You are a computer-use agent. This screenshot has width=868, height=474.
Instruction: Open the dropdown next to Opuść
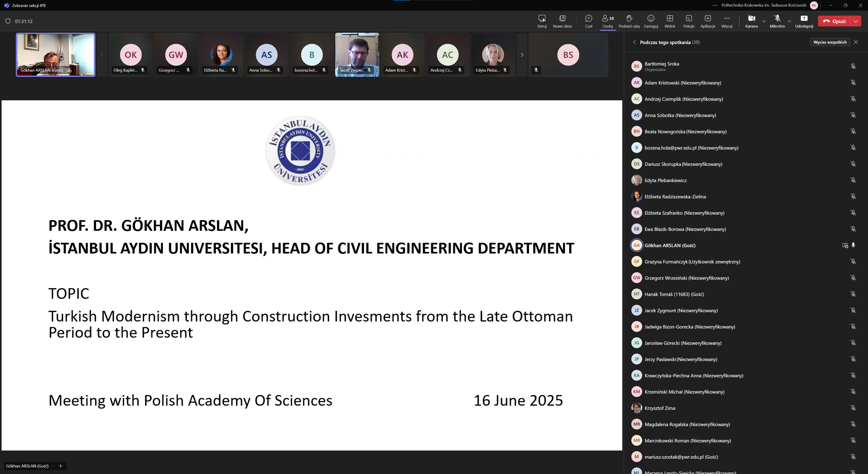[x=856, y=21]
